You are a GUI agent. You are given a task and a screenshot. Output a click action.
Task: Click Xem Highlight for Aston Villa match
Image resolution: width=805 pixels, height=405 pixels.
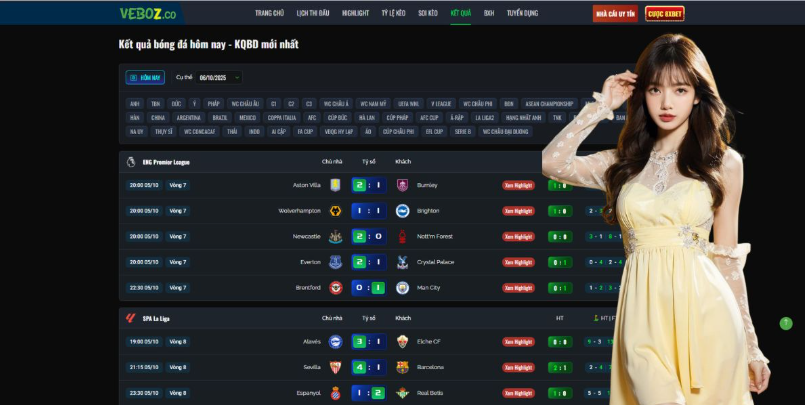click(x=519, y=185)
